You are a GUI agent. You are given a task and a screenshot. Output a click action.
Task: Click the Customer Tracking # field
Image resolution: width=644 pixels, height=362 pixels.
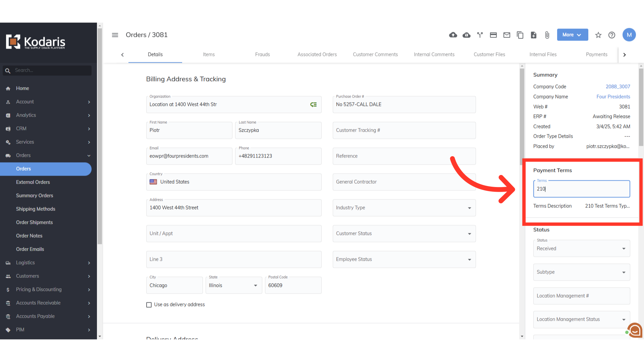click(x=404, y=130)
